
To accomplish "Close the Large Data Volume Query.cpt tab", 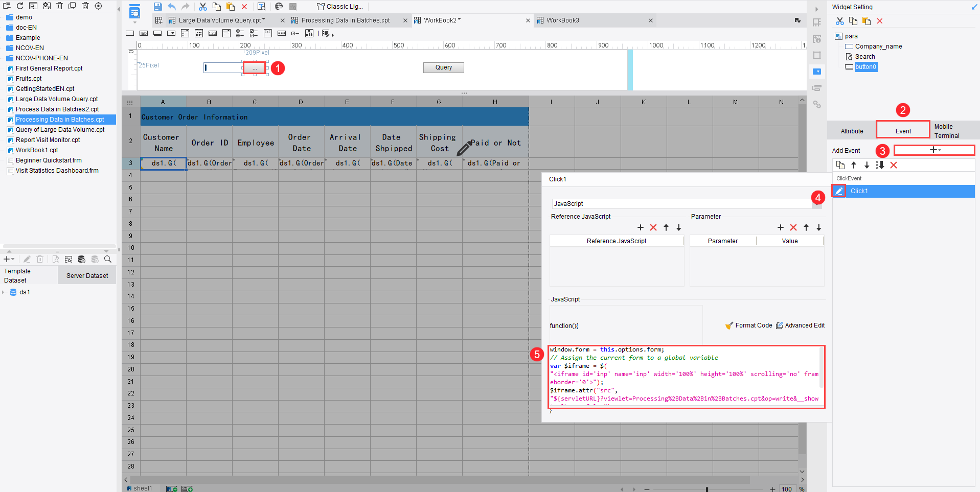I will (282, 20).
